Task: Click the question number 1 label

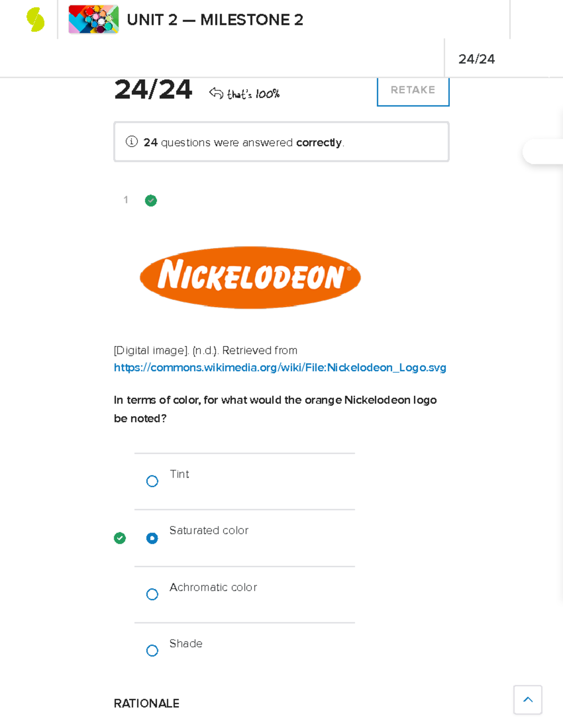Action: (x=126, y=200)
